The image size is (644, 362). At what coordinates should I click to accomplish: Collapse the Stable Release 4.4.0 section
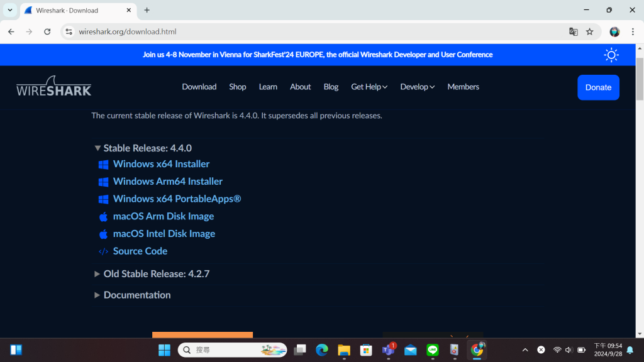[143, 148]
